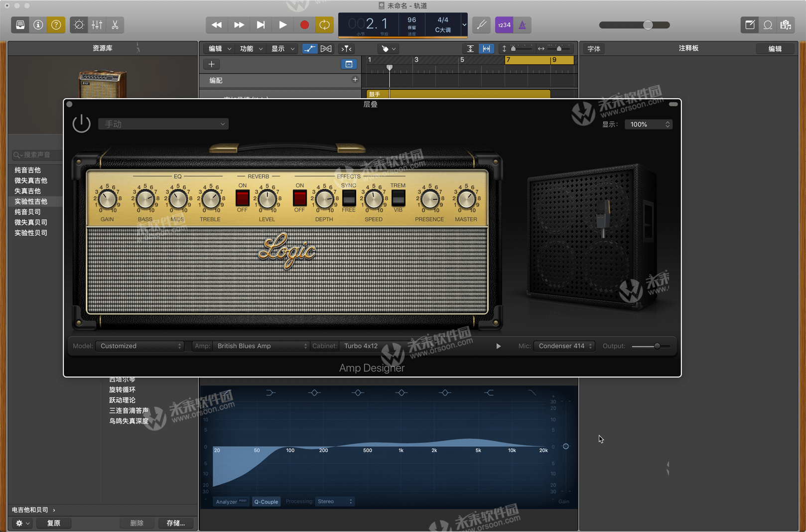This screenshot has width=806, height=532.
Task: Open the Model Customized dropdown
Action: 140,346
